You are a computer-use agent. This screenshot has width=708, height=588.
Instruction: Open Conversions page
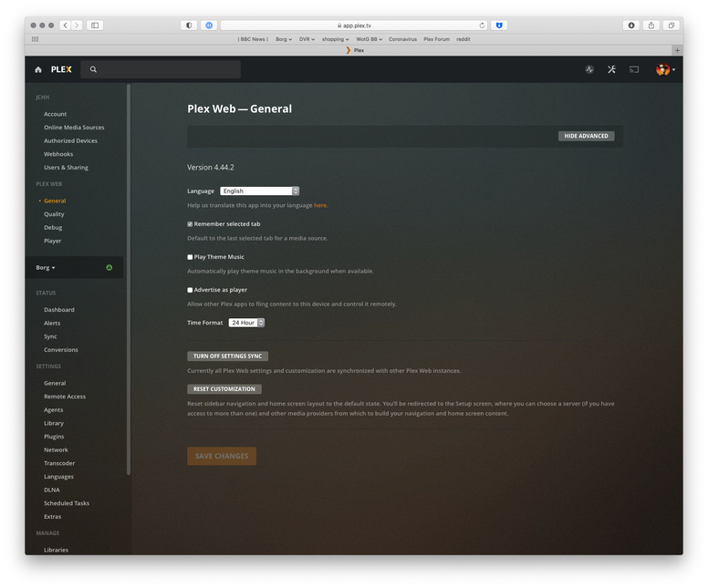click(61, 350)
